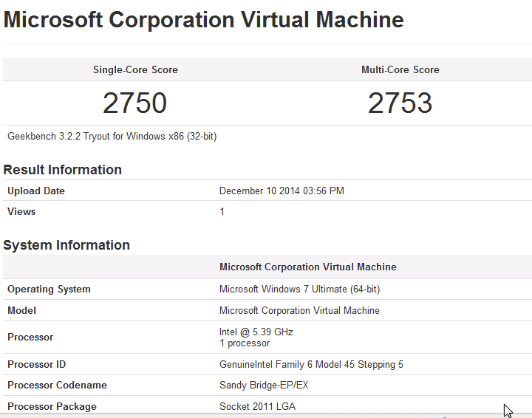This screenshot has width=532, height=418.
Task: Click the Model row label
Action: coord(21,310)
